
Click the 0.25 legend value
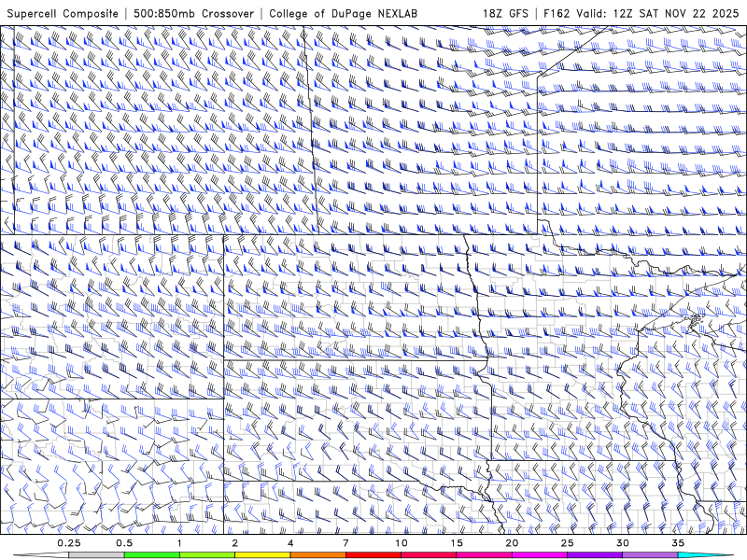[x=69, y=543]
